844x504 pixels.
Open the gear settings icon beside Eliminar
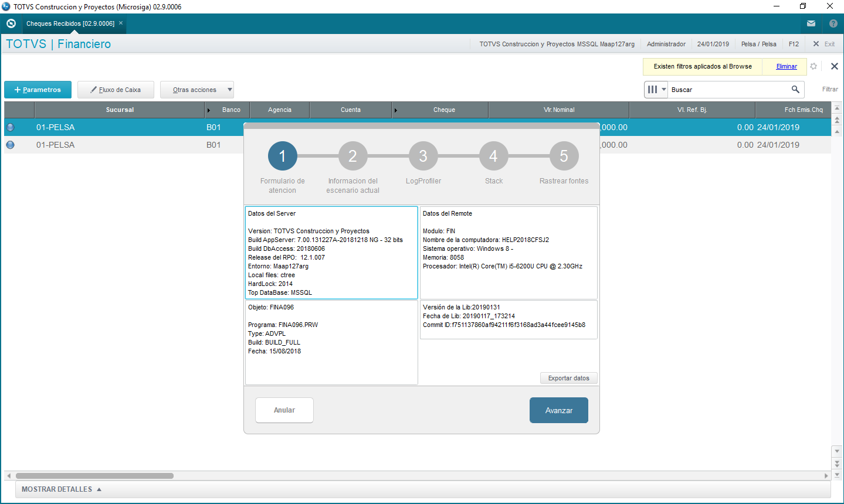pos(814,66)
